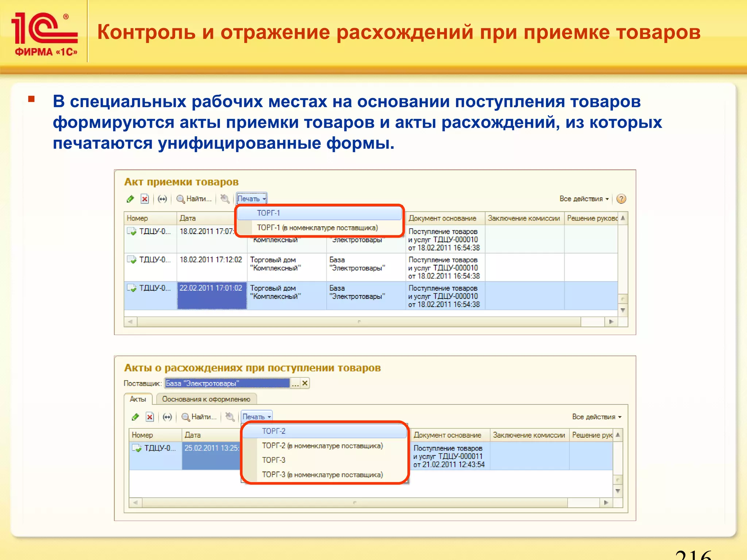747x560 pixels.
Task: Select ТОРГ-2 (в номенклатуре поставщика) item
Action: pyautogui.click(x=325, y=446)
